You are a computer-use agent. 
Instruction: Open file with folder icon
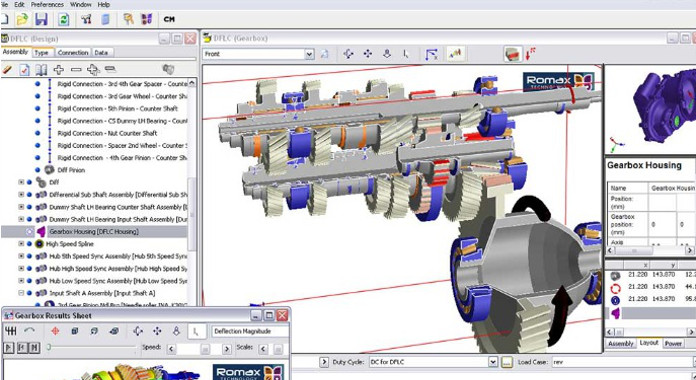22,19
